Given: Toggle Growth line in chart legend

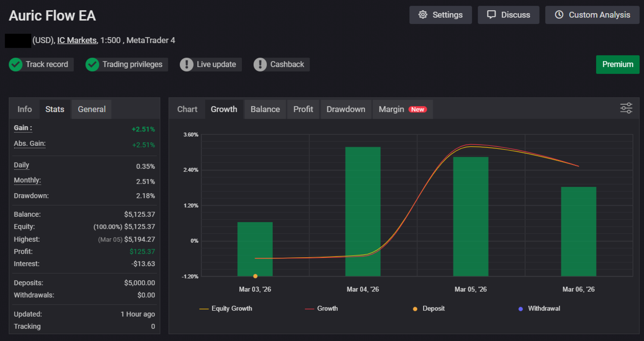Looking at the screenshot, I should [322, 309].
